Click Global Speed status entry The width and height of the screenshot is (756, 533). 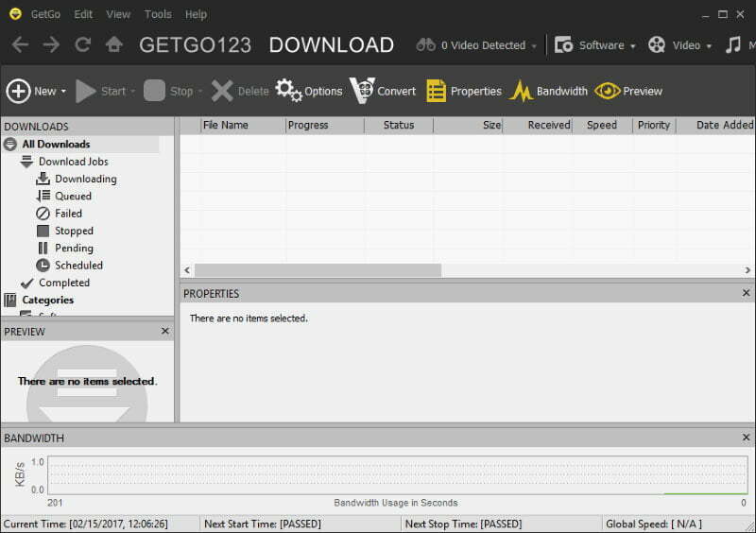[x=653, y=524]
